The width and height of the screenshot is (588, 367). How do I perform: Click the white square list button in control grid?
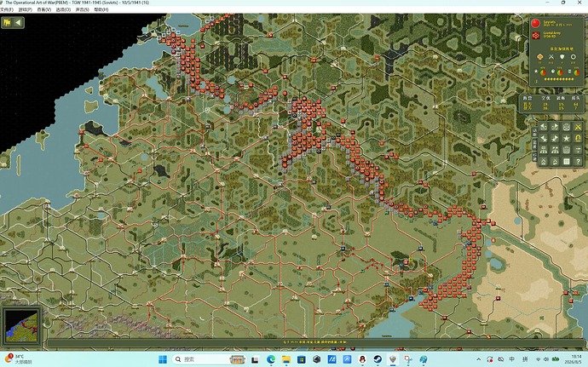coord(566,162)
